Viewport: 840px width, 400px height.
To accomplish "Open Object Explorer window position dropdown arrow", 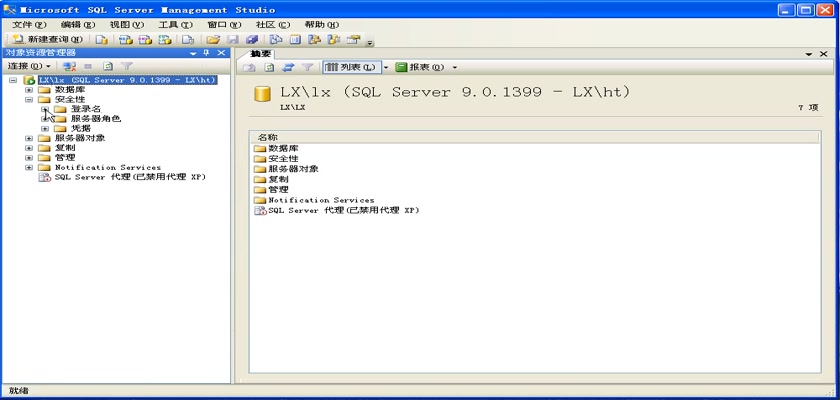I will [193, 53].
